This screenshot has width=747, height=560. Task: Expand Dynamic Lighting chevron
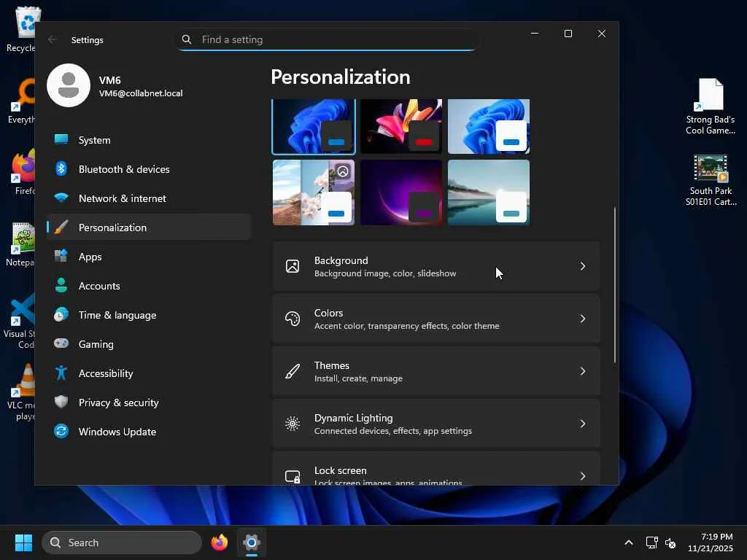(x=582, y=424)
